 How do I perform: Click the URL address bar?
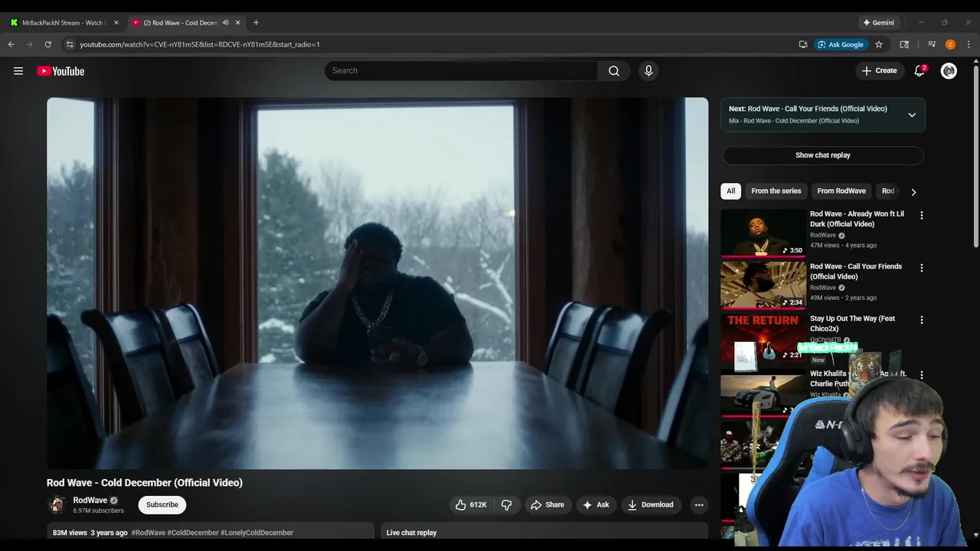[x=429, y=44]
